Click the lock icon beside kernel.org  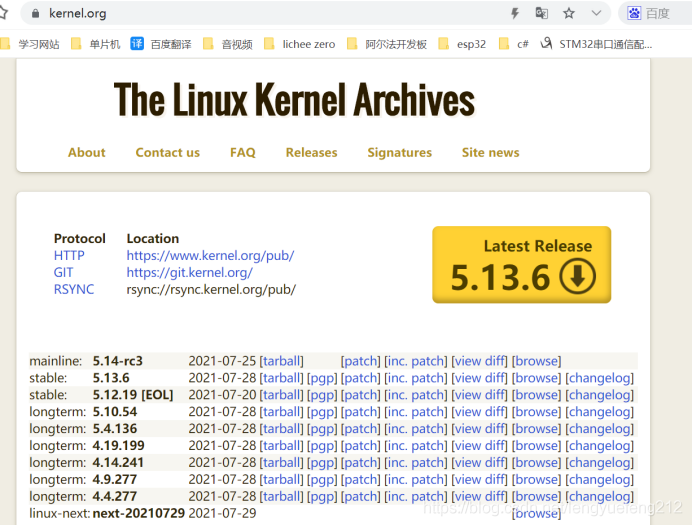(36, 14)
